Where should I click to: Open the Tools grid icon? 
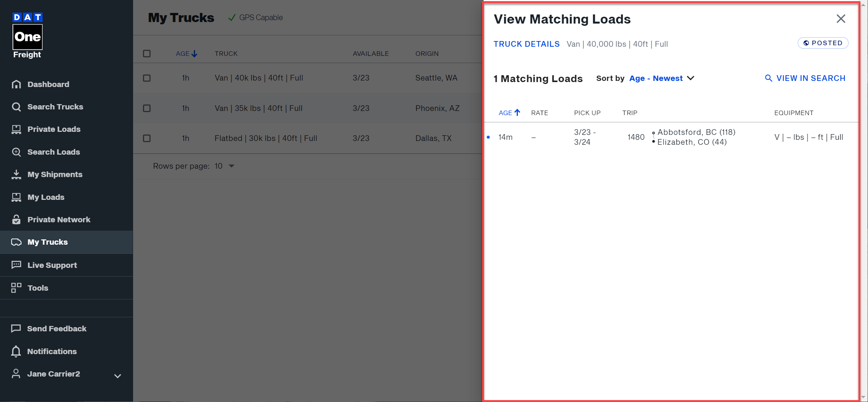tap(16, 288)
